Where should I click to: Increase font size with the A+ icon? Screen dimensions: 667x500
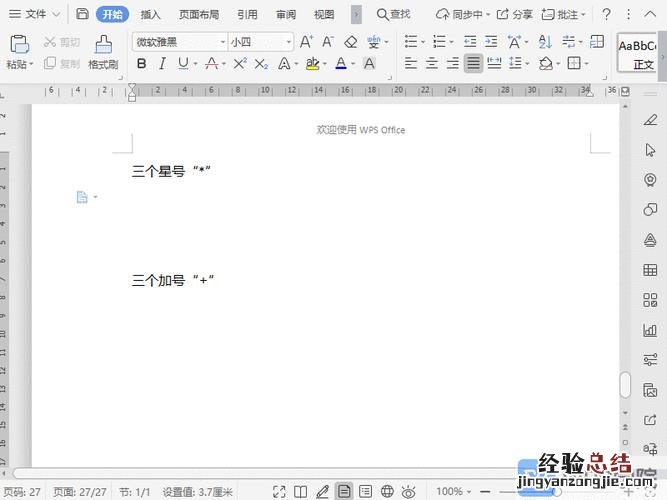306,42
